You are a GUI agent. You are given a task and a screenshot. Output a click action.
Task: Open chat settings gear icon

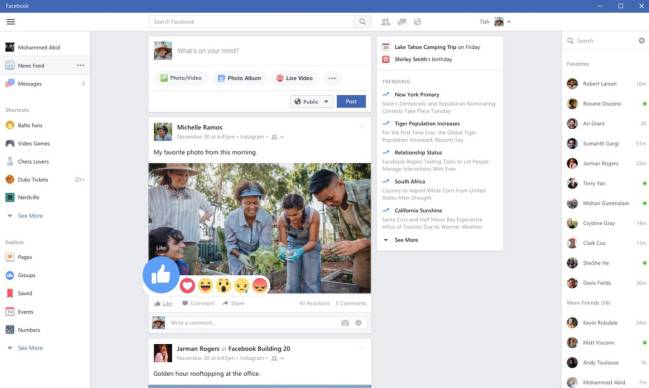[641, 40]
